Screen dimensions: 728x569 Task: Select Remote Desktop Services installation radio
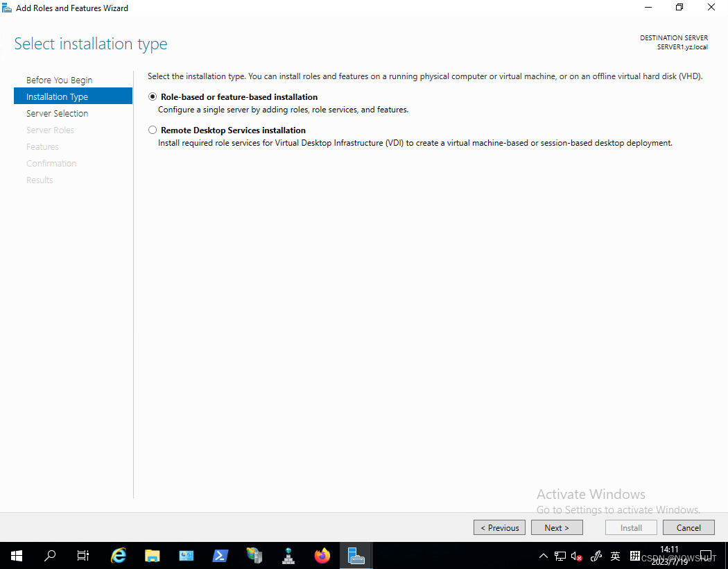pyautogui.click(x=153, y=130)
